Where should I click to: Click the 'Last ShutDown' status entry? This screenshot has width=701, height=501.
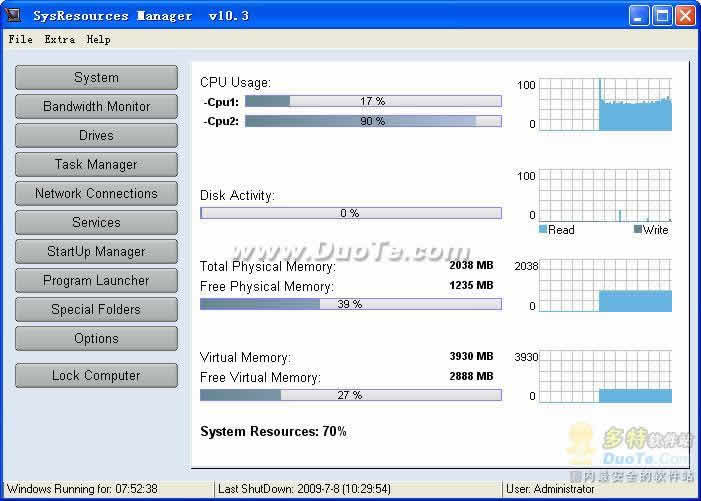coord(304,489)
